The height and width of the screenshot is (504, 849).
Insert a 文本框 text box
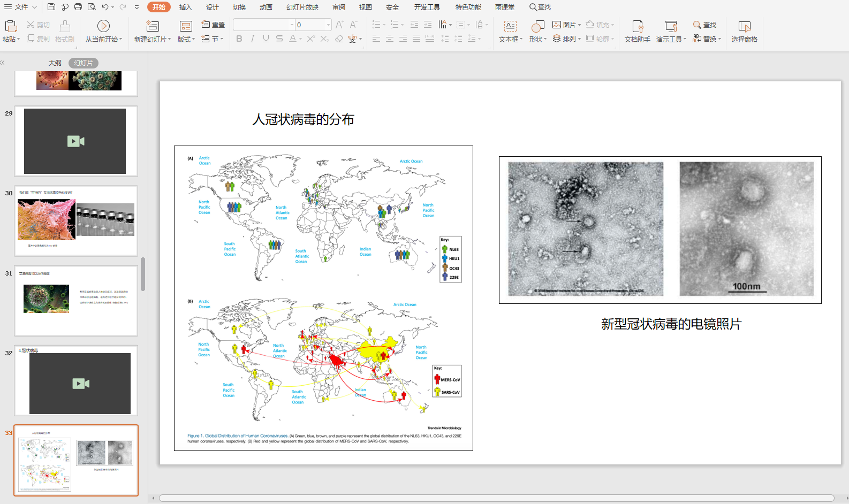tap(510, 26)
